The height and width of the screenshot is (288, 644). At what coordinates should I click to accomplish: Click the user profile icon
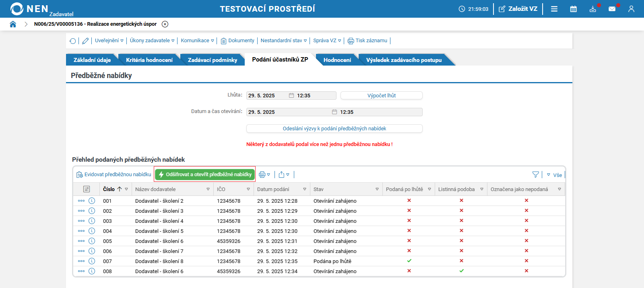631,9
